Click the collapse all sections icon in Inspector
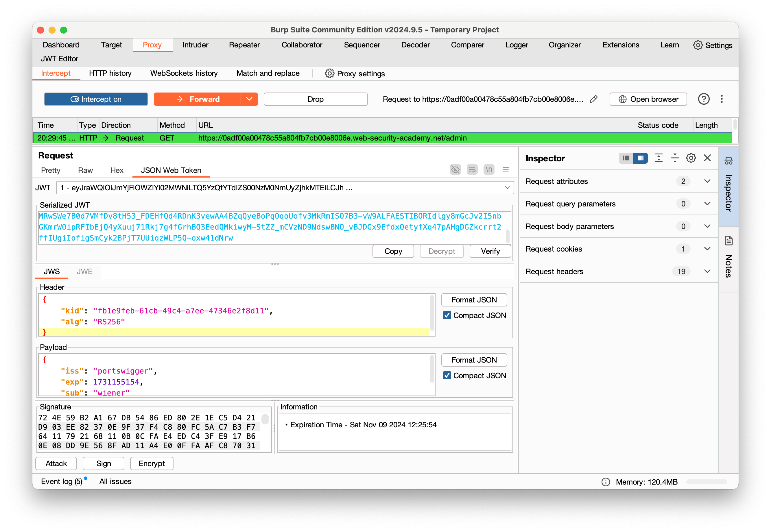The height and width of the screenshot is (532, 771). (675, 158)
